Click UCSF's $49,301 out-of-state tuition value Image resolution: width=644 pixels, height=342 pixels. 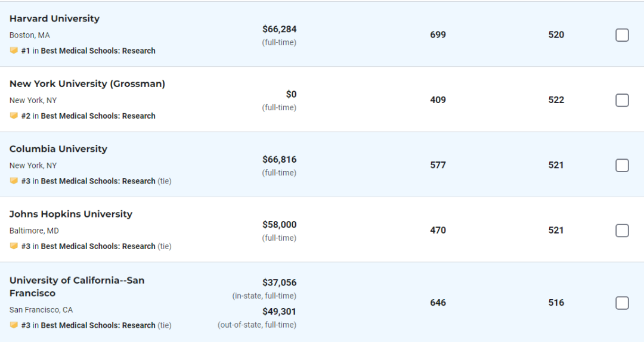(279, 312)
